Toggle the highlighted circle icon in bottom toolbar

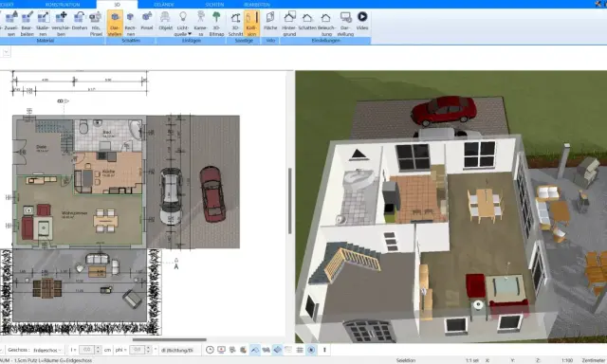(311, 350)
